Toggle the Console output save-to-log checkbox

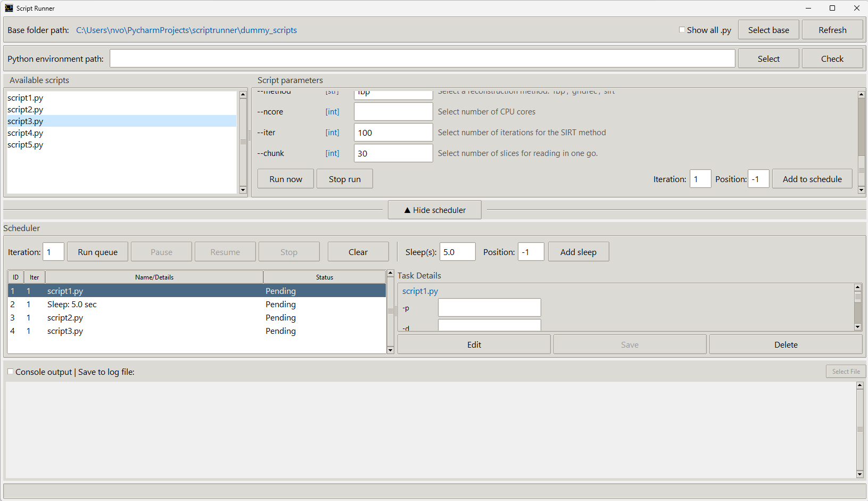click(10, 371)
